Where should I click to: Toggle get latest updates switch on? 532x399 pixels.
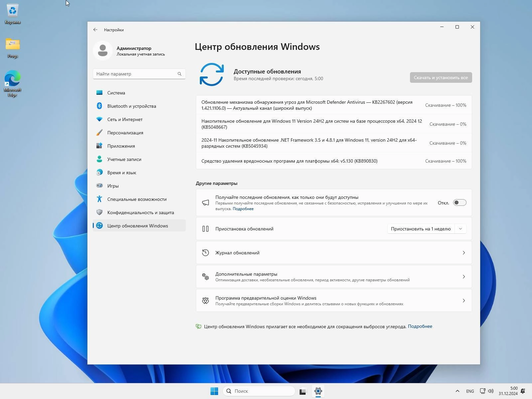(x=460, y=202)
